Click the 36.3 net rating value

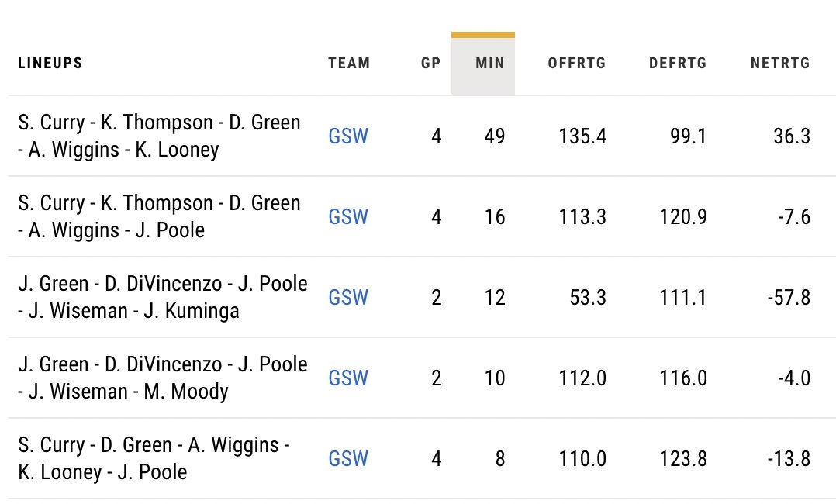pos(791,136)
